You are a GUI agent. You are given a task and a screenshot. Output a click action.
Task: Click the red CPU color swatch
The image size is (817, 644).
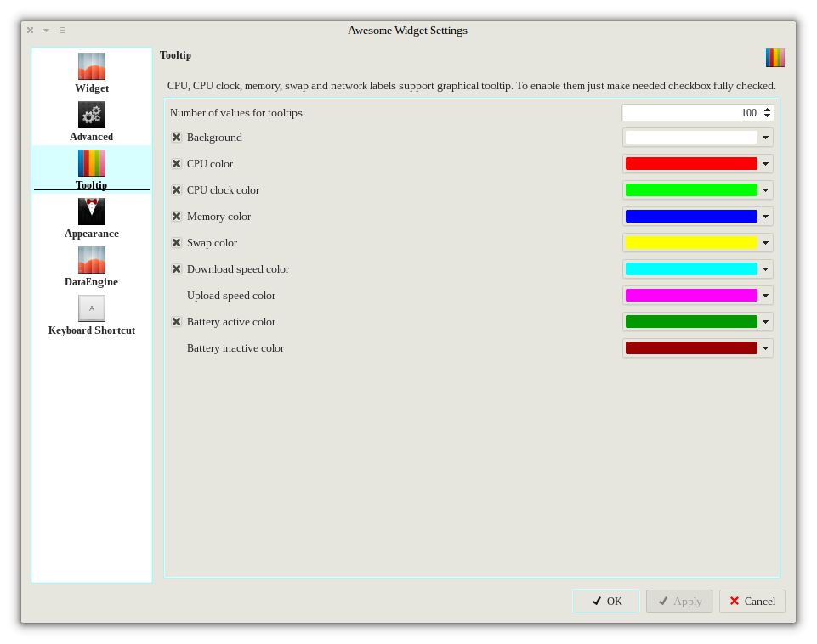click(691, 164)
